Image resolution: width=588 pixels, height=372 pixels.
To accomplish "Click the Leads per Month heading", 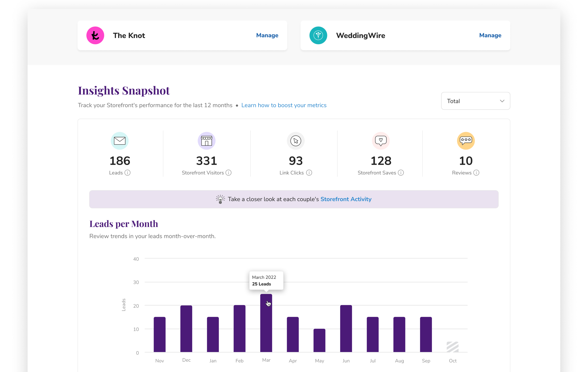I will tap(123, 224).
